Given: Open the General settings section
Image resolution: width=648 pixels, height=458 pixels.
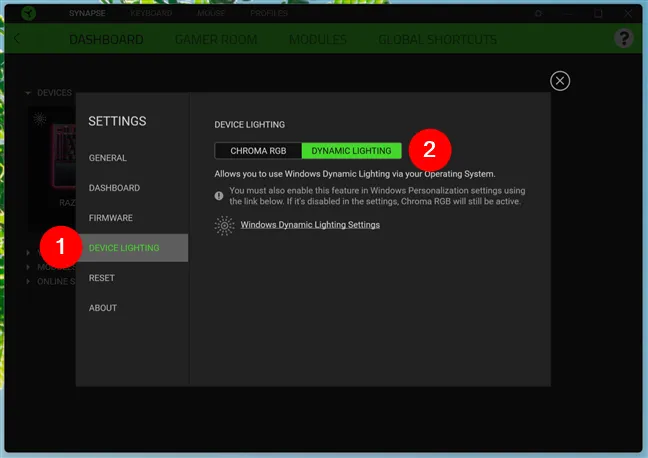Looking at the screenshot, I should [108, 158].
